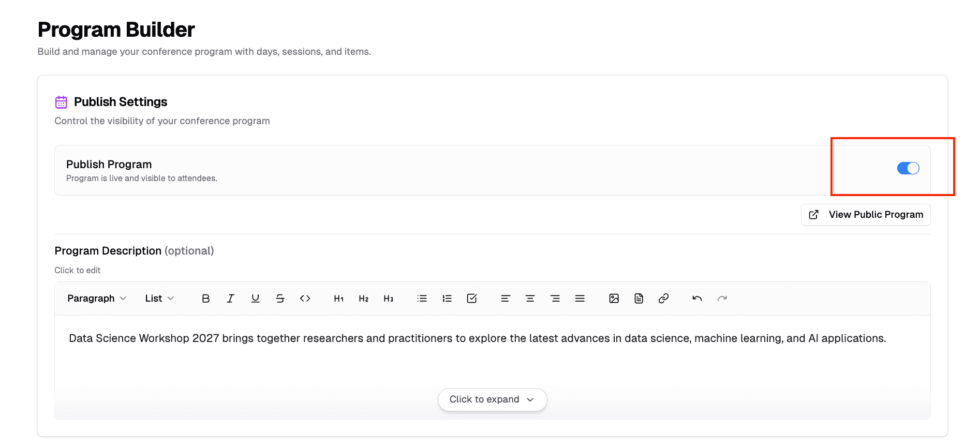Insert a checklist item

(472, 298)
